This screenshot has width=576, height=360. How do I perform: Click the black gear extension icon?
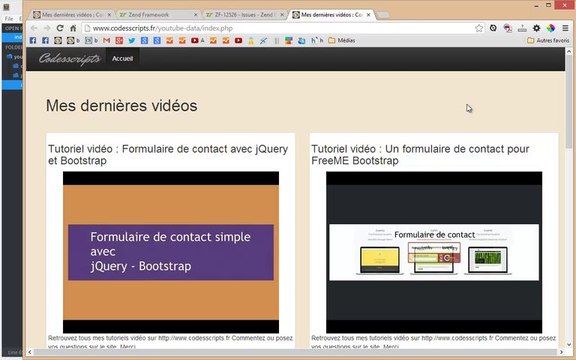click(537, 28)
